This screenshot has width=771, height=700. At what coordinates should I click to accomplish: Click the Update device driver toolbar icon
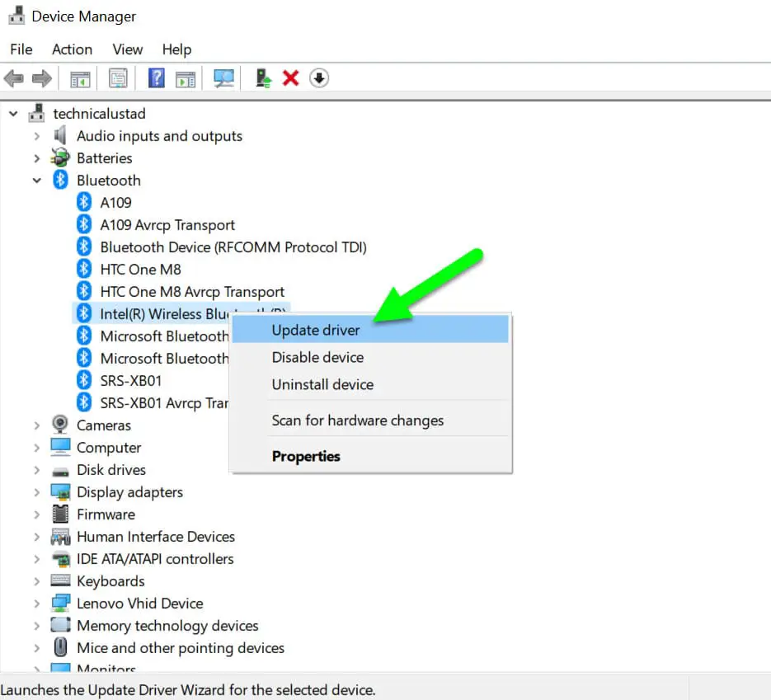pos(263,78)
